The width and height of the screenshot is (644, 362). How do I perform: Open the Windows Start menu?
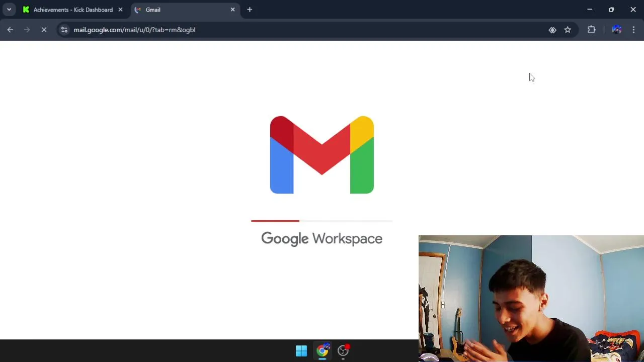coord(301,351)
